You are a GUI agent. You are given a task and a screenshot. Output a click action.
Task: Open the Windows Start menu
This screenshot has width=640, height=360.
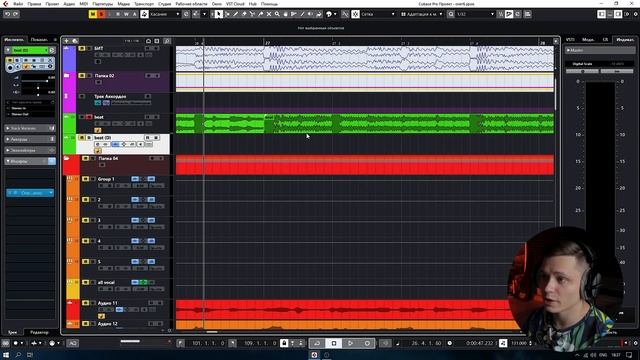click(6, 355)
